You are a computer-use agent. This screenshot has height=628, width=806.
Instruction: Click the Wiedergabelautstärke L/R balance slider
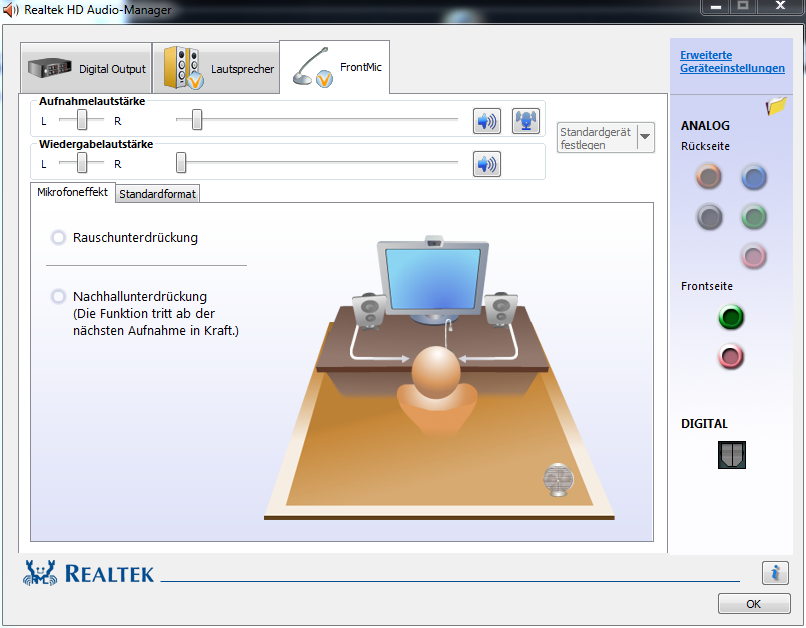[82, 163]
